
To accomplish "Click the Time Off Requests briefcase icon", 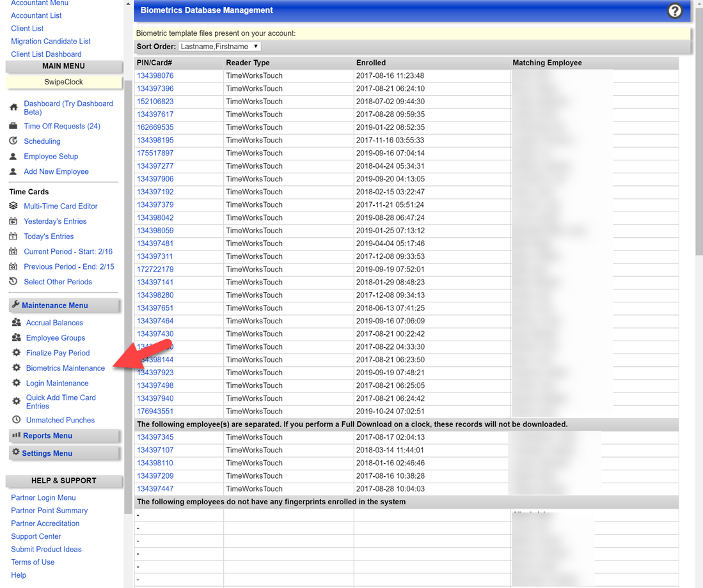I will pos(14,126).
